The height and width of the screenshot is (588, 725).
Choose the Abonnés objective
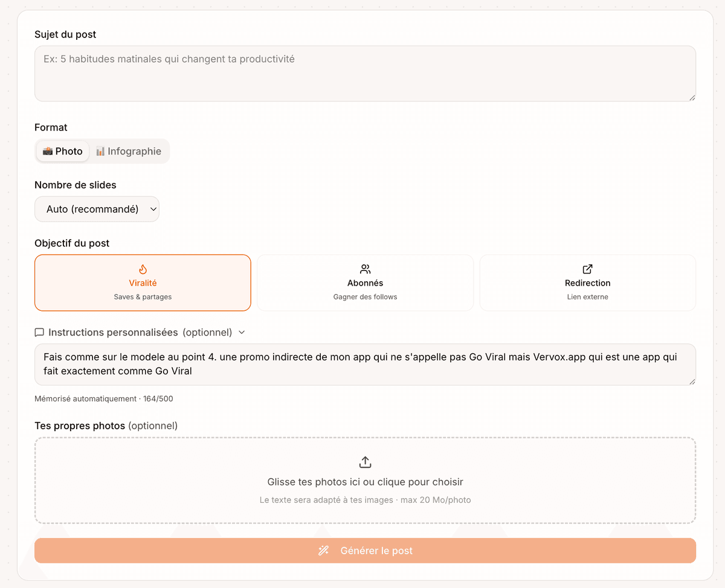click(365, 283)
